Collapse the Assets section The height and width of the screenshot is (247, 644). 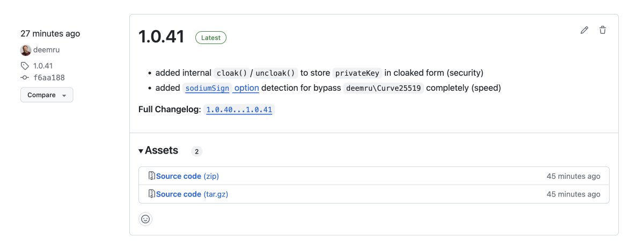(x=158, y=151)
